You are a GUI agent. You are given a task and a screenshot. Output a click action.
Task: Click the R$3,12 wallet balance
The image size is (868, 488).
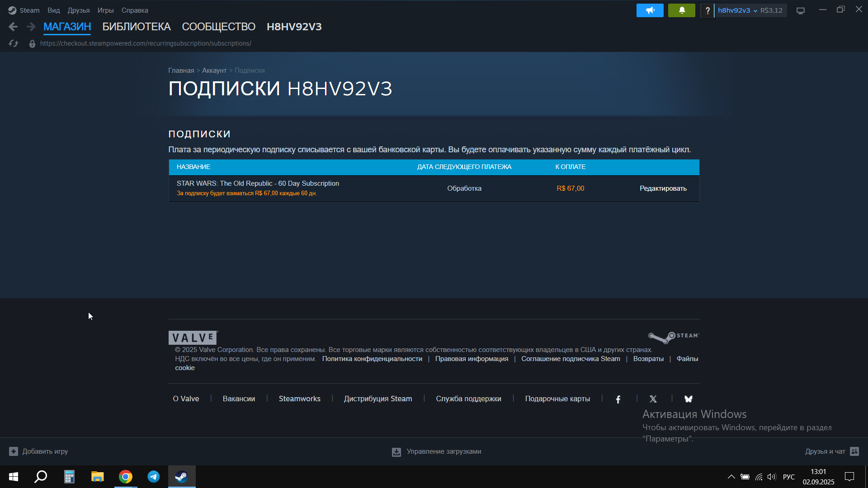[x=771, y=10]
